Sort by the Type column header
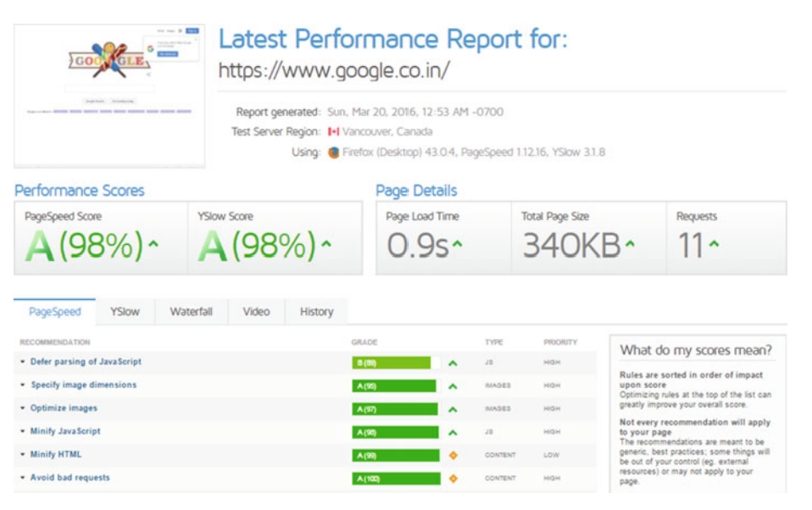Image resolution: width=812 pixels, height=510 pixels. pyautogui.click(x=494, y=342)
